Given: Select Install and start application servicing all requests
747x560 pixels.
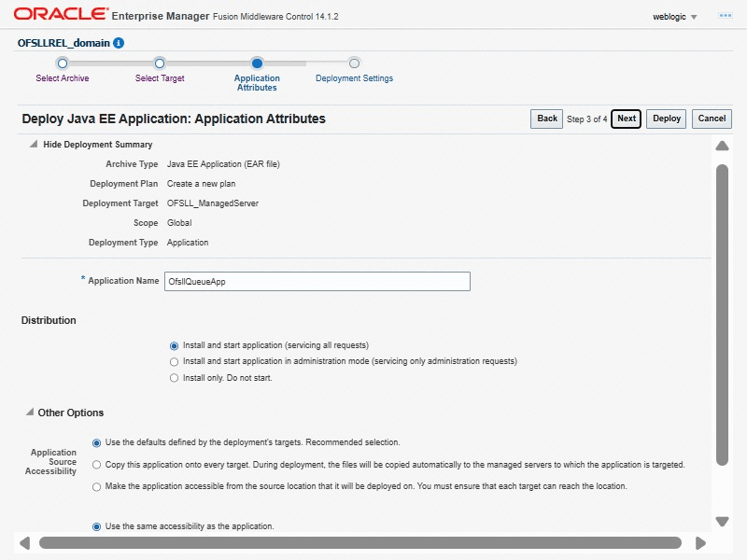Looking at the screenshot, I should (x=174, y=345).
